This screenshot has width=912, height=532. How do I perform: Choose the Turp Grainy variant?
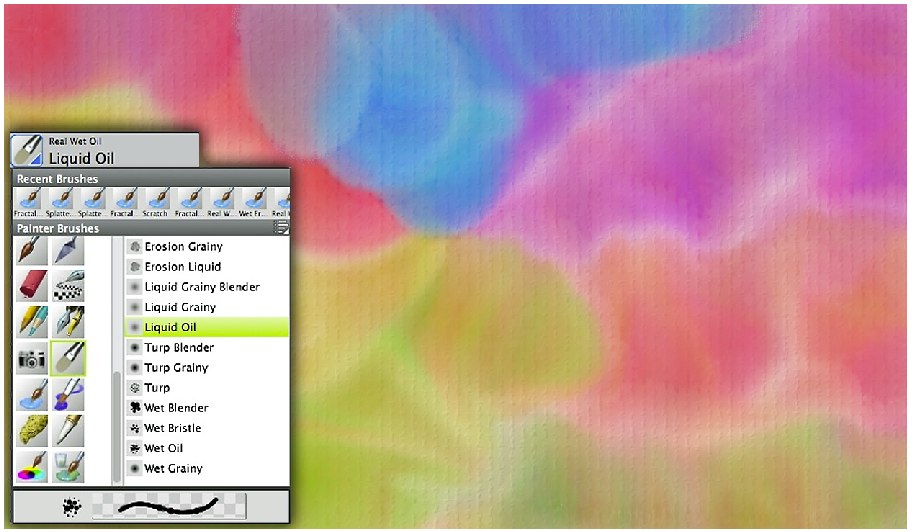coord(207,367)
